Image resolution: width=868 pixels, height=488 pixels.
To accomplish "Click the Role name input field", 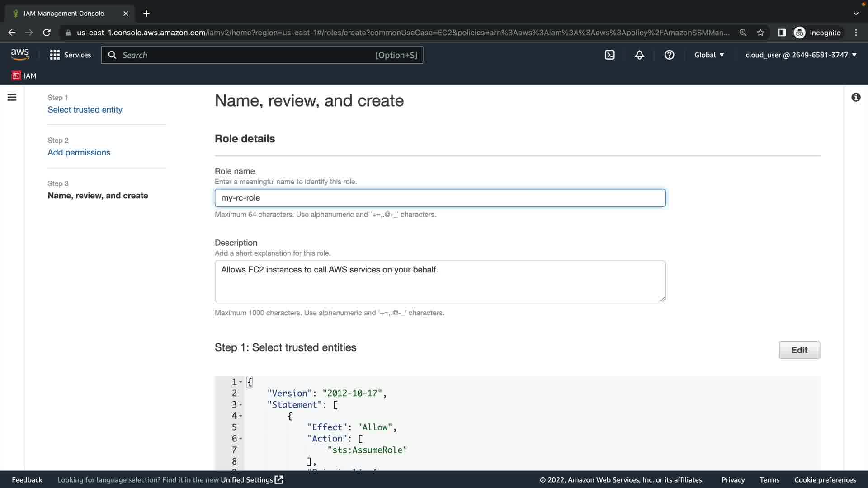I will (x=439, y=198).
